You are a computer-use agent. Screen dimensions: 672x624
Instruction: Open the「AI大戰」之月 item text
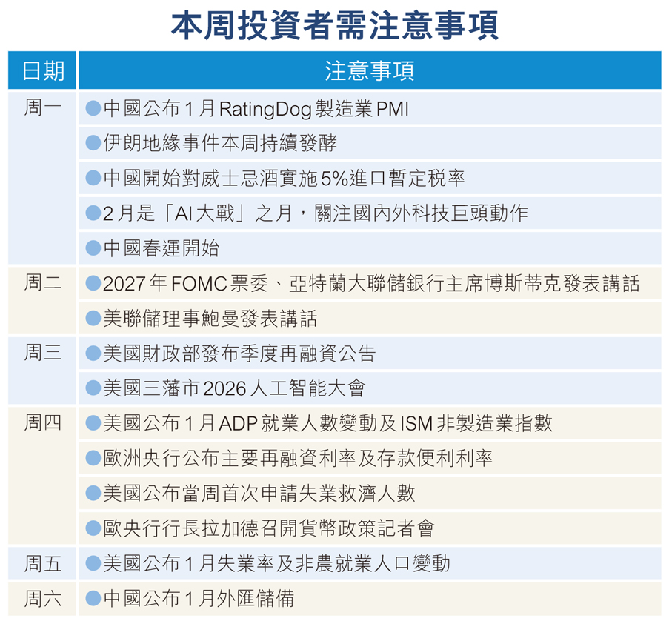[315, 213]
